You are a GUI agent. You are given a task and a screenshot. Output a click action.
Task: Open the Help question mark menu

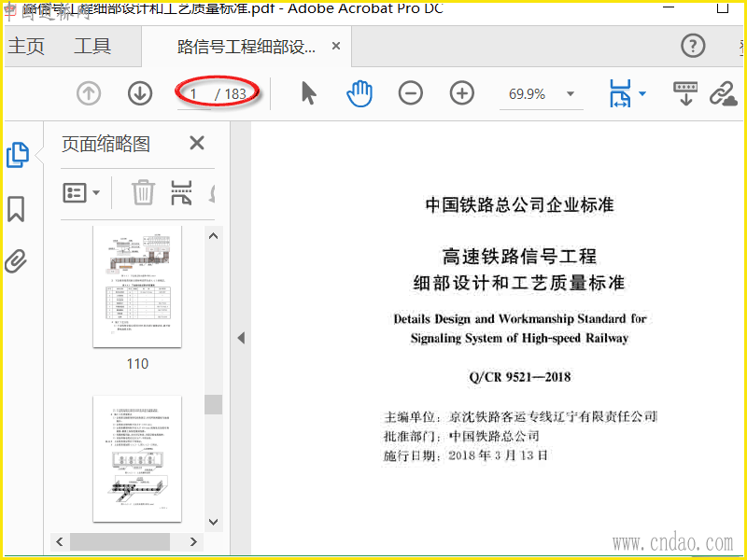pyautogui.click(x=693, y=46)
